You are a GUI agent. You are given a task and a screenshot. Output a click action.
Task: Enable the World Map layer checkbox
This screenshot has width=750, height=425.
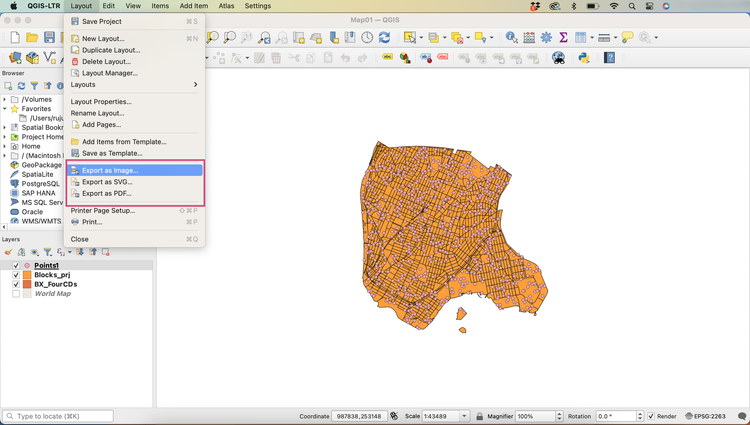16,294
